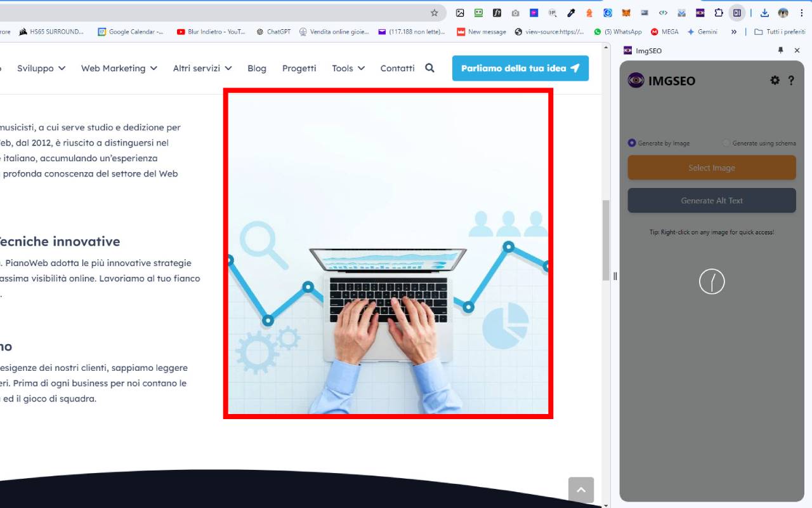Go to the Contatti page

point(397,68)
